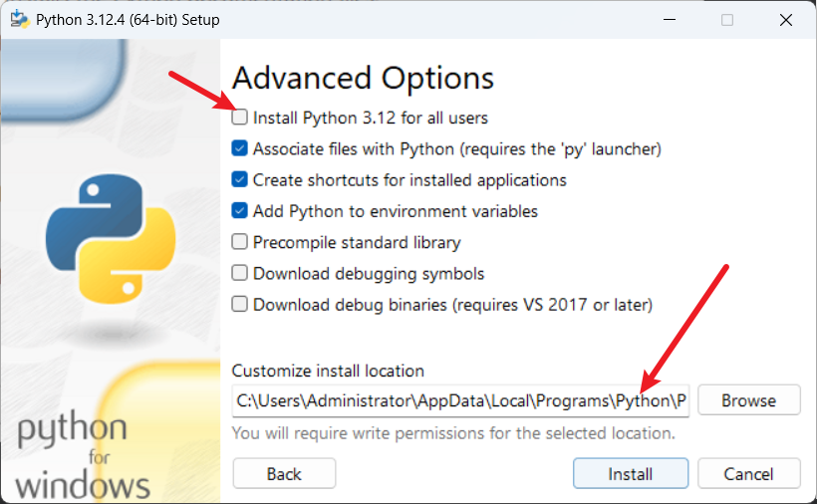Open the Browse folder dialog

pyautogui.click(x=748, y=399)
